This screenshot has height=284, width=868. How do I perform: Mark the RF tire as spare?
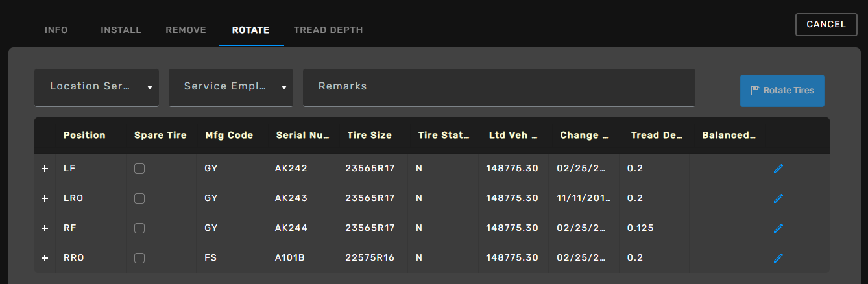pyautogui.click(x=139, y=228)
